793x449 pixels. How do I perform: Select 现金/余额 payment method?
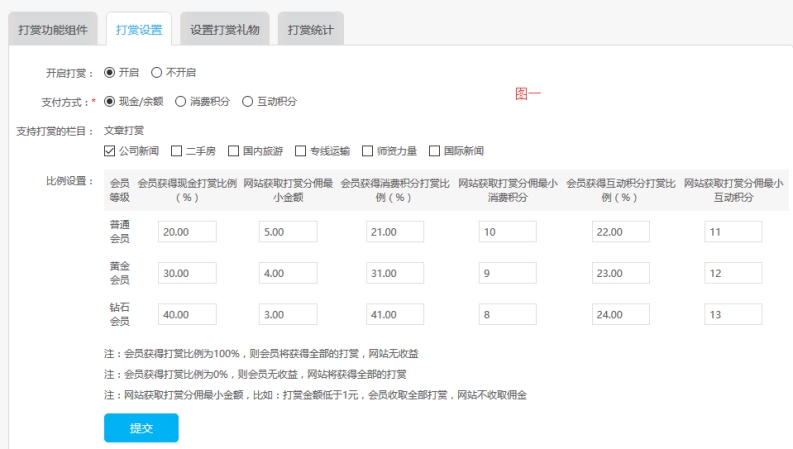(110, 101)
